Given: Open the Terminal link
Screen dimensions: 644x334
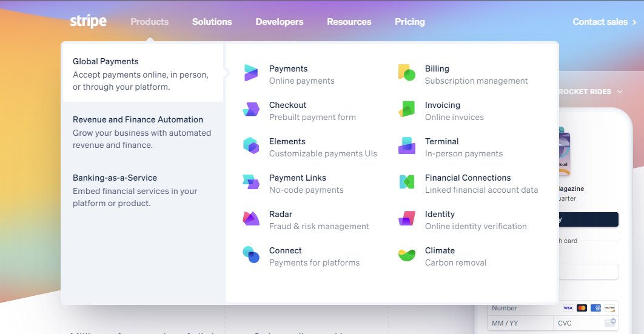Looking at the screenshot, I should coord(441,141).
